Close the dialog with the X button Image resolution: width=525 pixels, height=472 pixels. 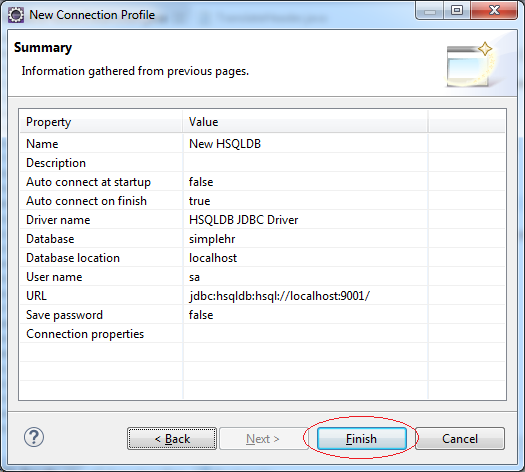tap(494, 11)
